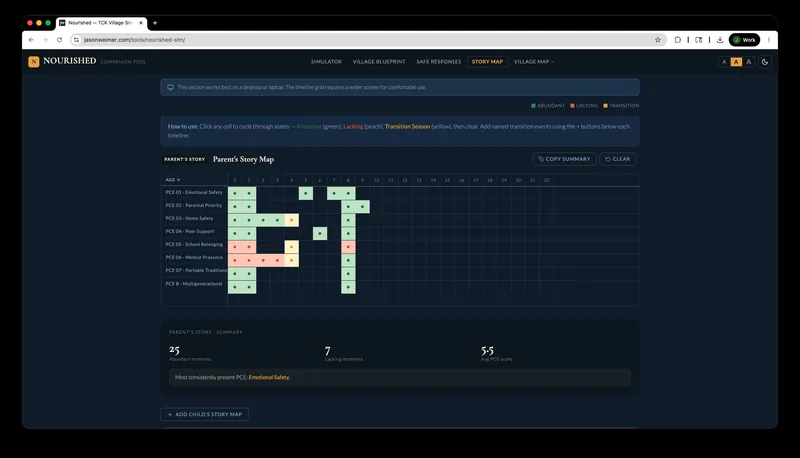Open the Safe Responses tab

click(439, 62)
